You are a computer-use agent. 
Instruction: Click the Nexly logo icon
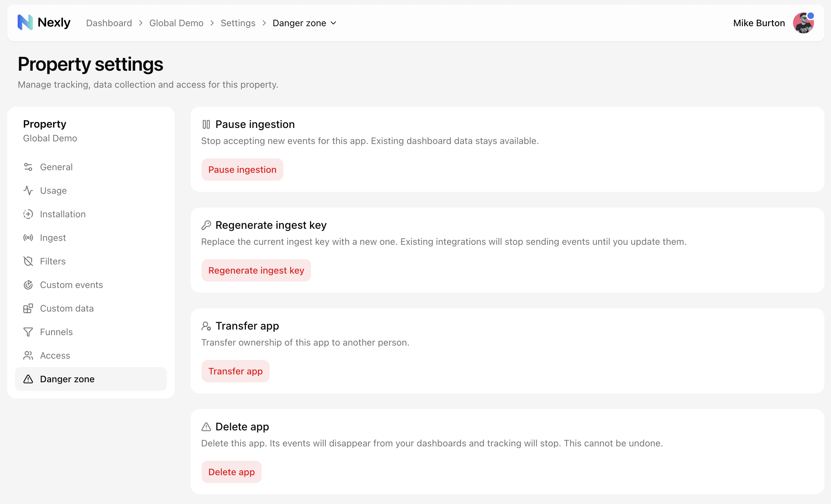click(25, 23)
